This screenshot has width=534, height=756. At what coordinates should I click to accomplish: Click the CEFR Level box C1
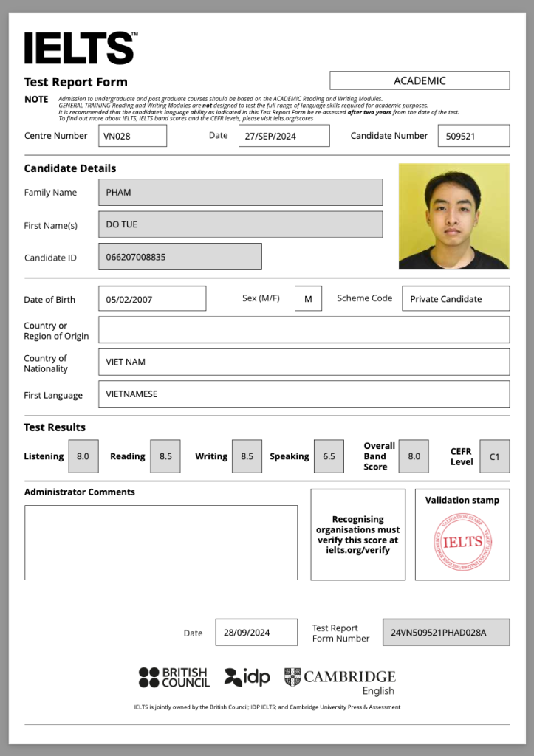pyautogui.click(x=495, y=456)
